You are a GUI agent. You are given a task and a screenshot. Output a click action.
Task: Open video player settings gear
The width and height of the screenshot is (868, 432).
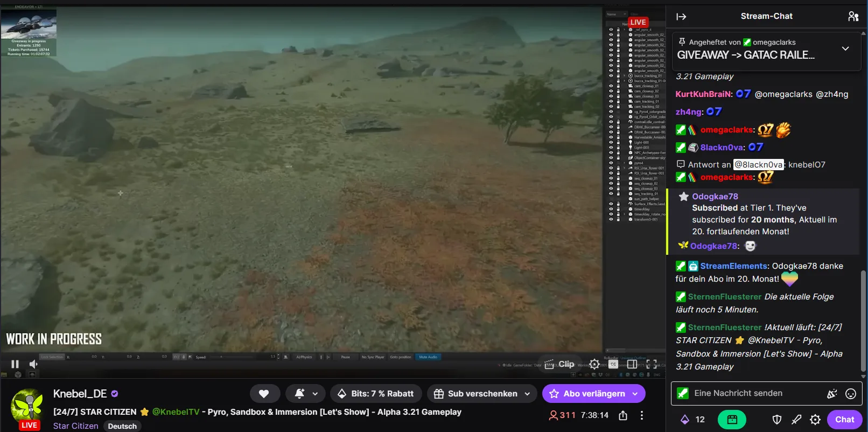(x=594, y=364)
